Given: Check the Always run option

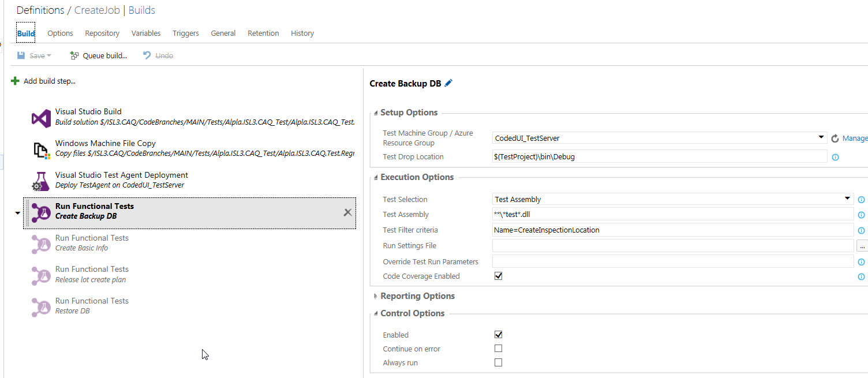Looking at the screenshot, I should [498, 362].
